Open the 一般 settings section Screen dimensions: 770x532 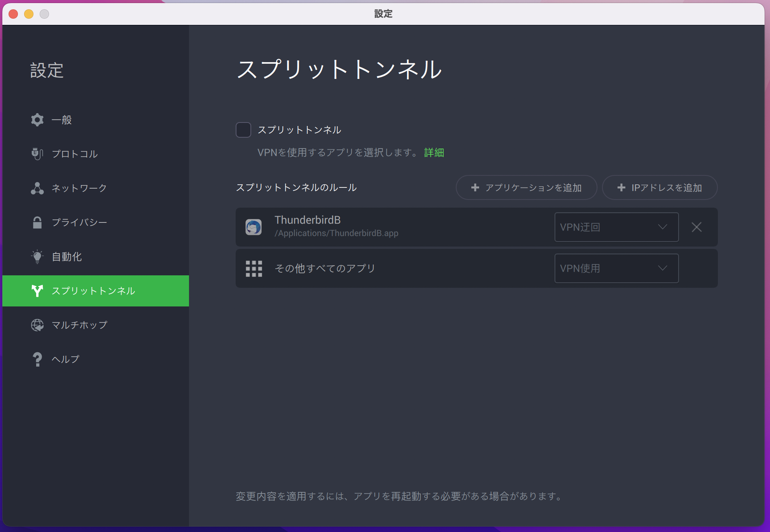click(x=96, y=120)
